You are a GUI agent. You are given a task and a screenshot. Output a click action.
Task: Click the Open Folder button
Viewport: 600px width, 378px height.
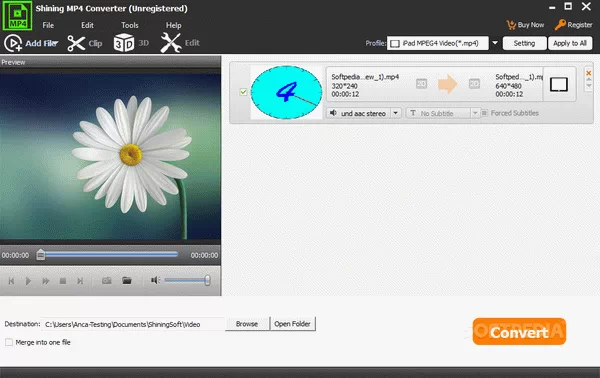(292, 324)
